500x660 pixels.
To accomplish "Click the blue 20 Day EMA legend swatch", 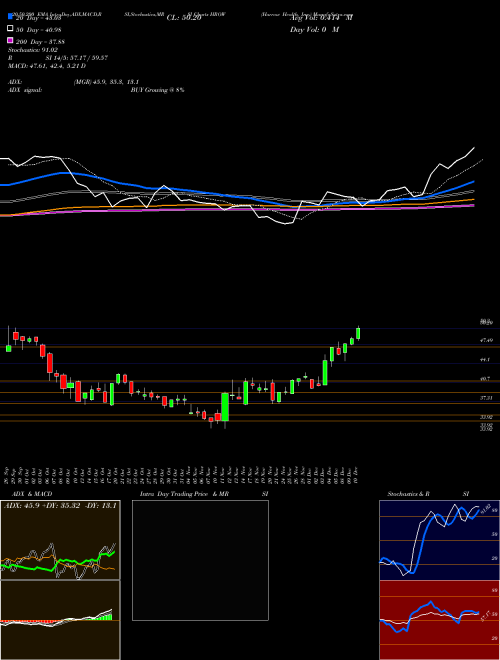I will [11, 17].
